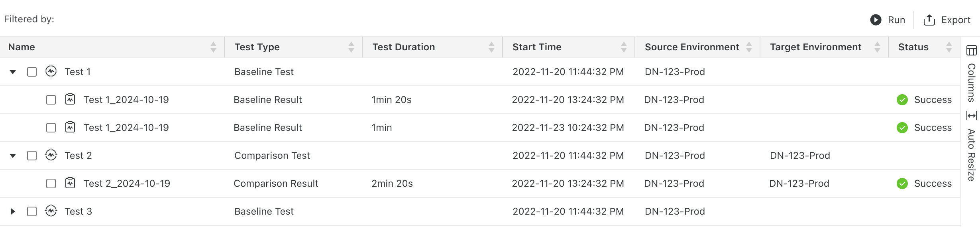This screenshot has height=227, width=980.
Task: Check the Test 1 row checkbox
Action: [x=32, y=72]
